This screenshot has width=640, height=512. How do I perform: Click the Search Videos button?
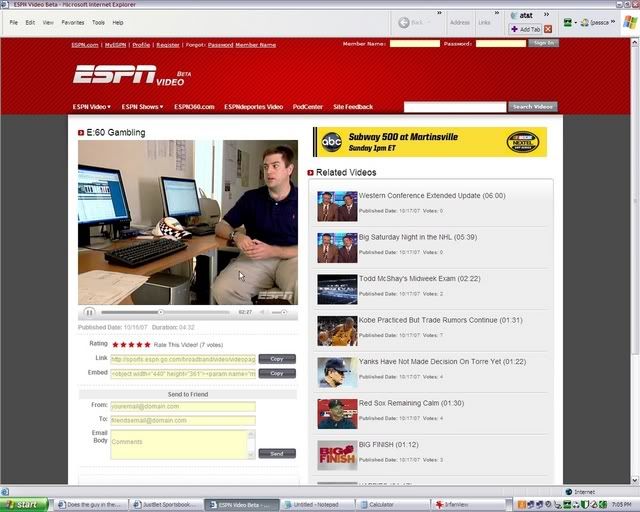(x=533, y=107)
